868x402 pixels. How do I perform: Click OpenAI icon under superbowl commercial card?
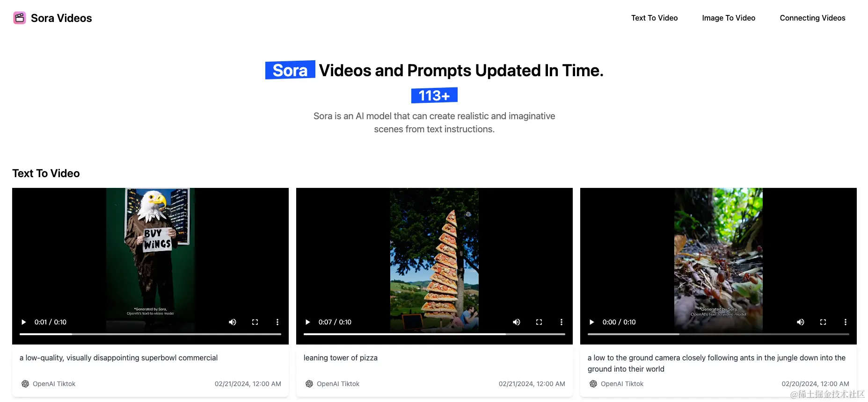coord(25,384)
